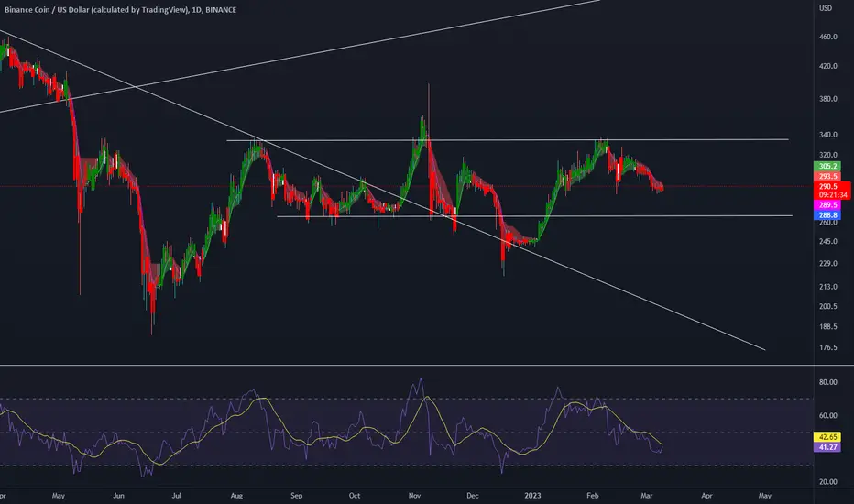Click the green 305.2 price tag

point(827,166)
